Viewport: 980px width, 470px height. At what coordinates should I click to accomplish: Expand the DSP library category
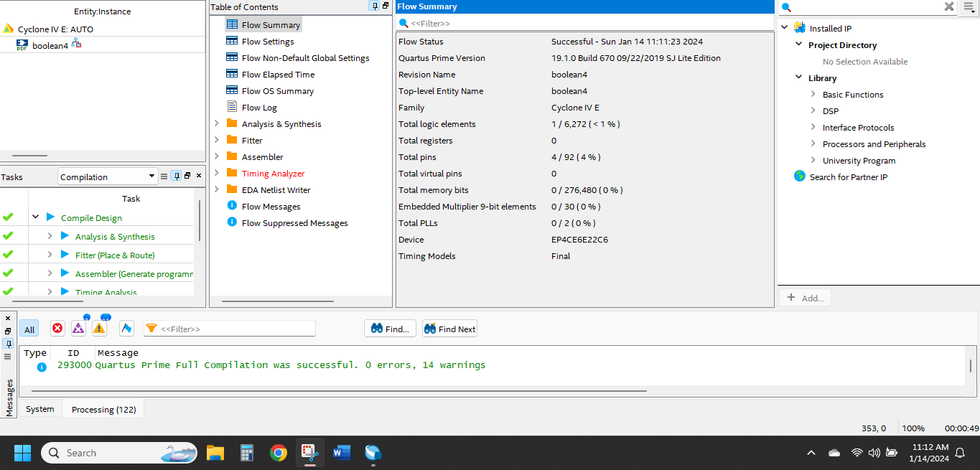tap(813, 111)
